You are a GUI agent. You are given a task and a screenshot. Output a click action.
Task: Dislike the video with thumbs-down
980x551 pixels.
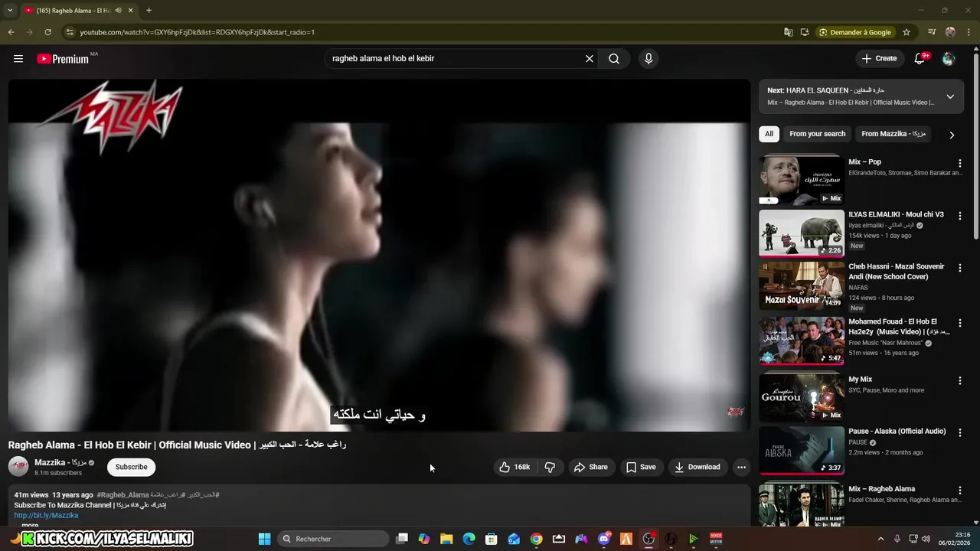pyautogui.click(x=550, y=467)
